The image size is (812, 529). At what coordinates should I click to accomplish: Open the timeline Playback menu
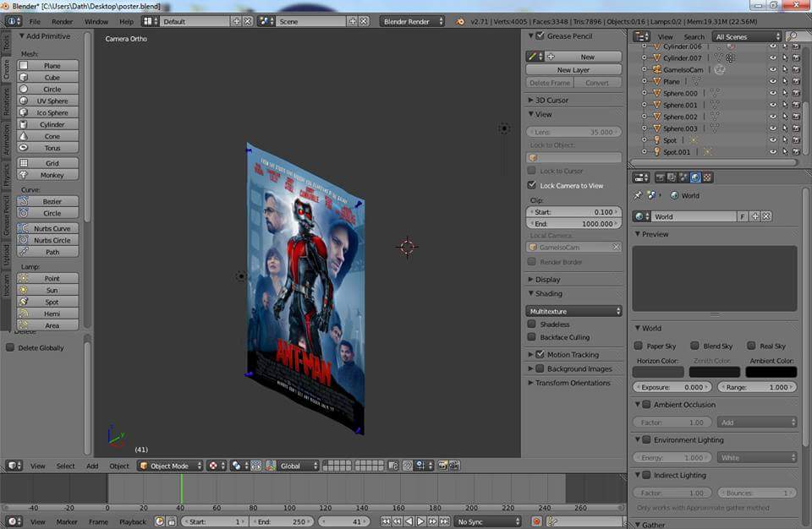(133, 521)
